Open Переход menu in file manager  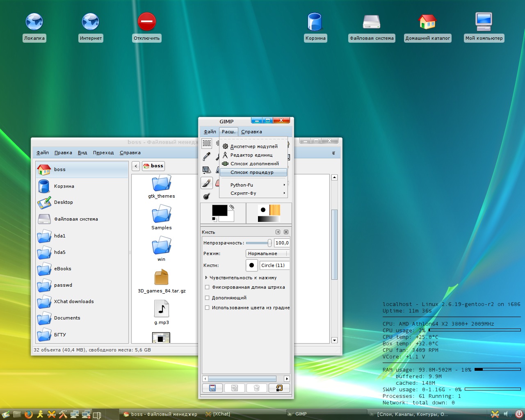coord(103,153)
